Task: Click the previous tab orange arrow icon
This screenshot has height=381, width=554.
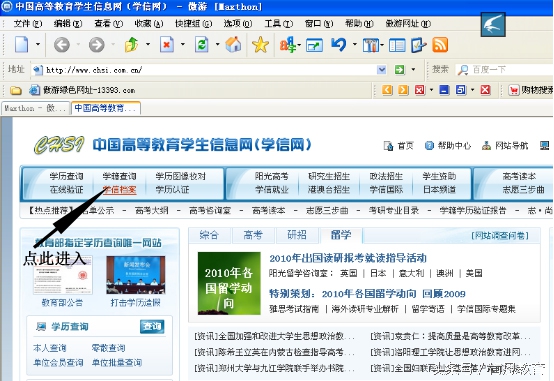Action: (x=387, y=90)
